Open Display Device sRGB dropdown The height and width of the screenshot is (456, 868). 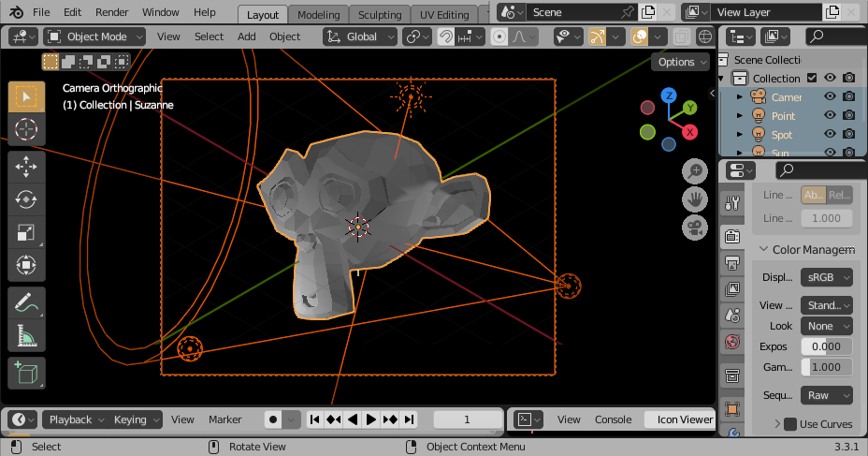coord(827,277)
